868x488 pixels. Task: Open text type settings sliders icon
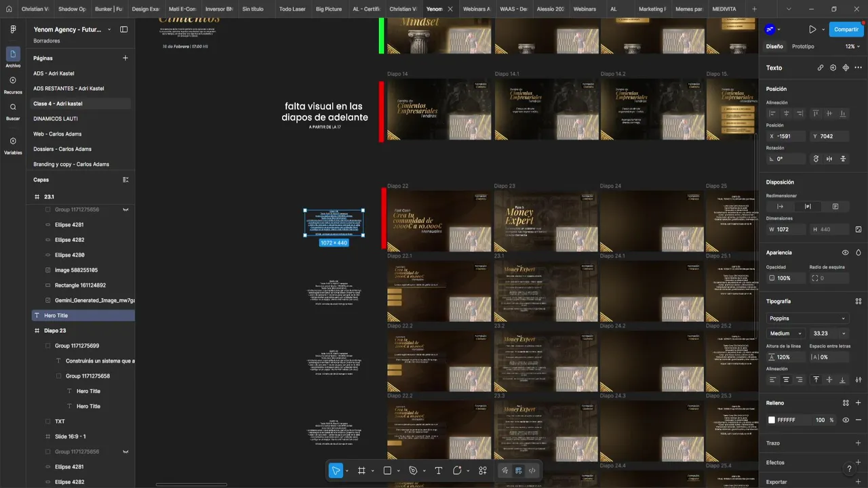coord(859,380)
